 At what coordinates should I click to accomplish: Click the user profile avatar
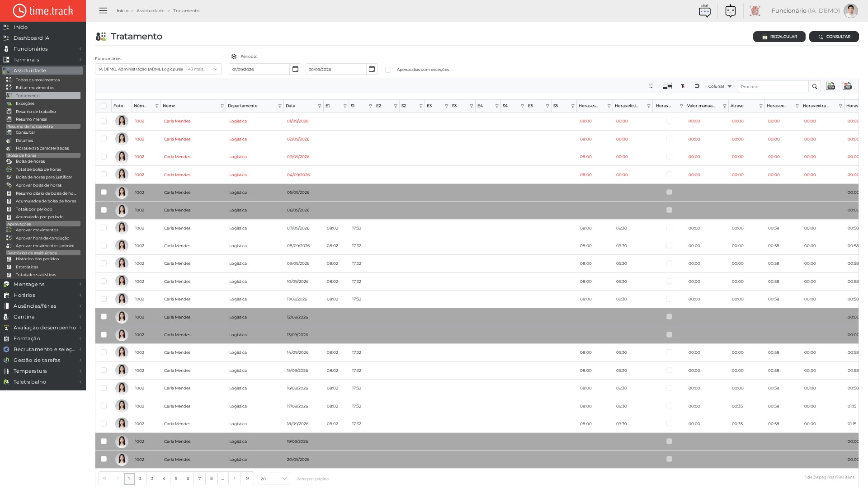click(x=850, y=11)
